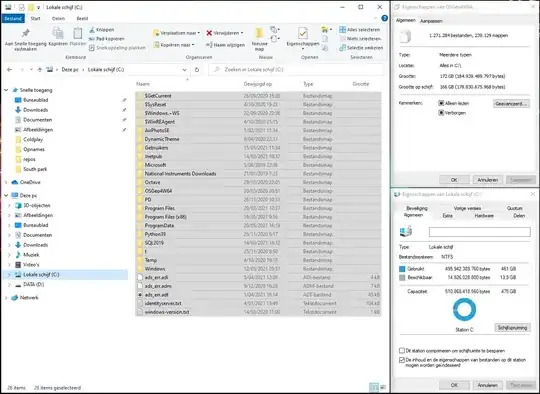Click the Kopiëren ribbon icon
The image size is (540, 394).
[x=58, y=37]
